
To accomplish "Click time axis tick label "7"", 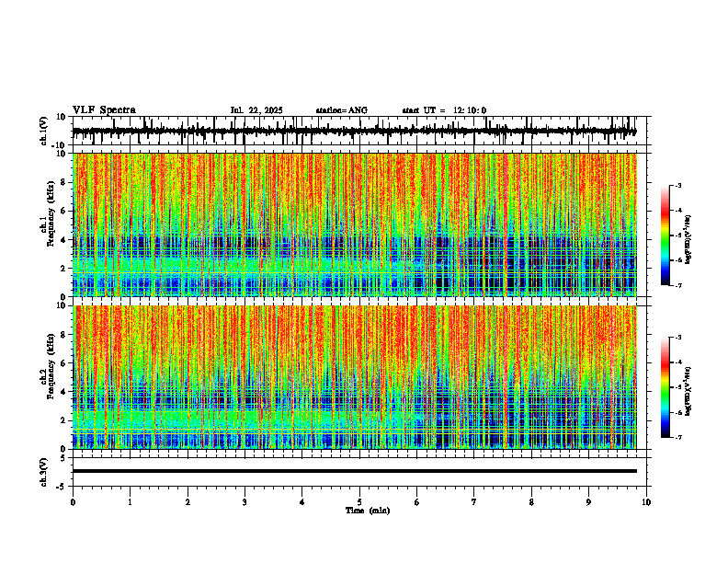I will point(474,502).
